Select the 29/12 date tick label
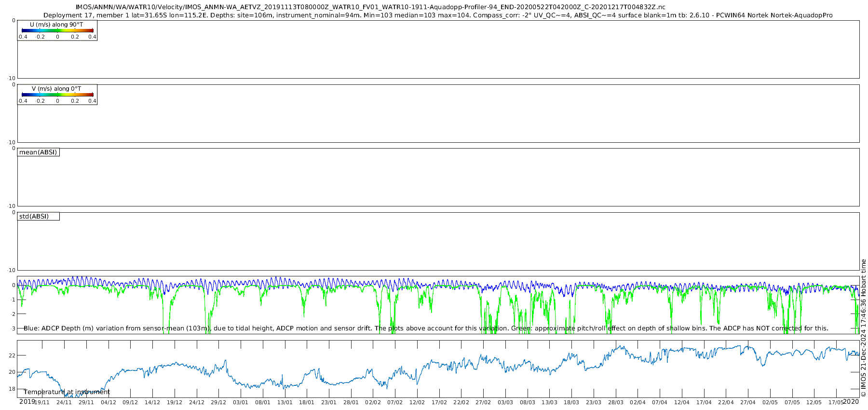Viewport: 868px width, 410px height. pyautogui.click(x=218, y=403)
